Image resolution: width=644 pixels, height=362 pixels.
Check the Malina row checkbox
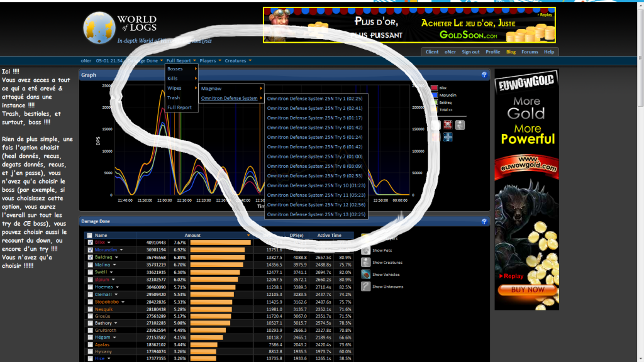91,265
